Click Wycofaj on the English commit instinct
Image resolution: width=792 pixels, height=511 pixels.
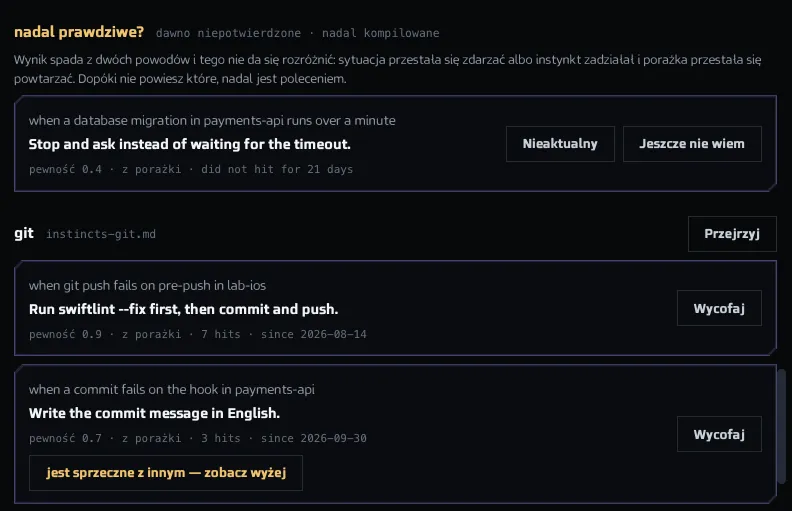point(719,434)
